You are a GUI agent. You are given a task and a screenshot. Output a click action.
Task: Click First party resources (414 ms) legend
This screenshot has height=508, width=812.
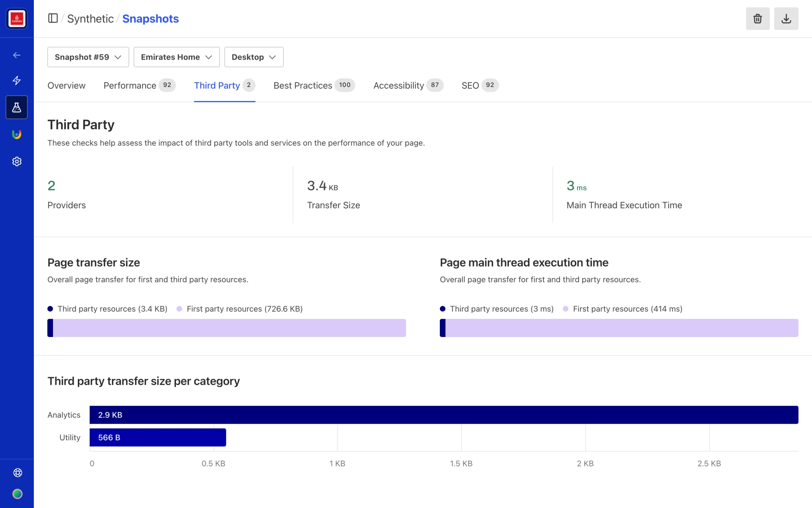[x=623, y=309]
